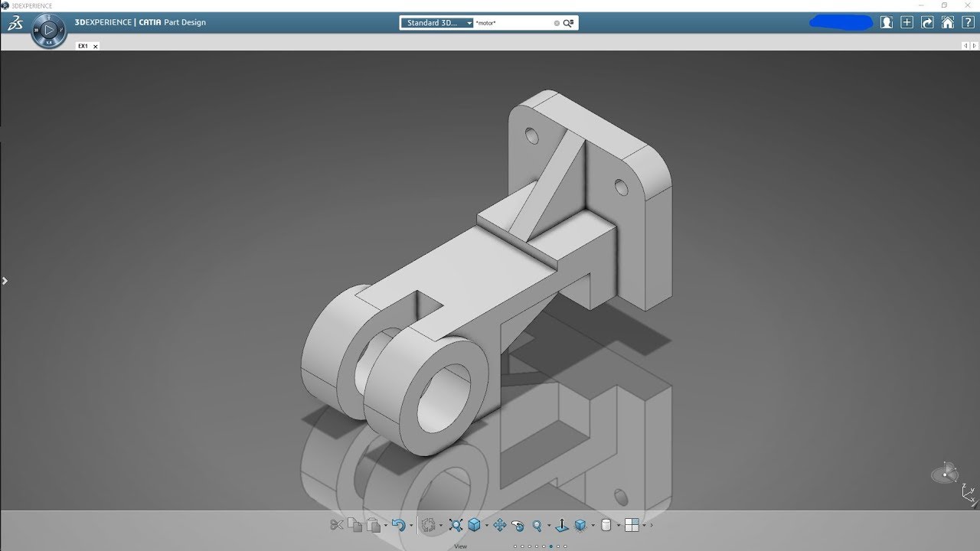Select the last section dot of the toolbar
This screenshot has height=551, width=980.
[565, 546]
